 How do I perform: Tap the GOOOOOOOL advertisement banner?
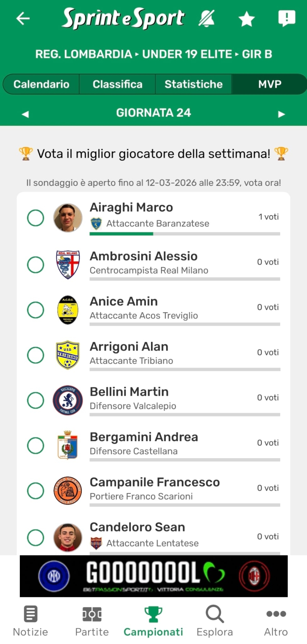154,576
